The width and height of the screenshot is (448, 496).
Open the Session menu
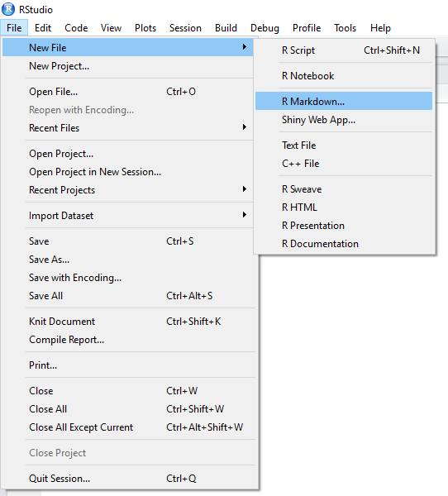(x=185, y=28)
